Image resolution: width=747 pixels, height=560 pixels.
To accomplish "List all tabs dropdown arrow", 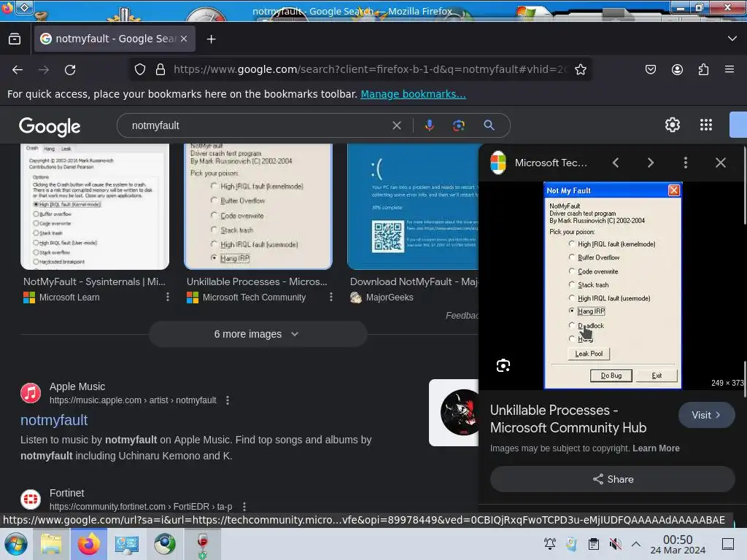I will pos(732,39).
